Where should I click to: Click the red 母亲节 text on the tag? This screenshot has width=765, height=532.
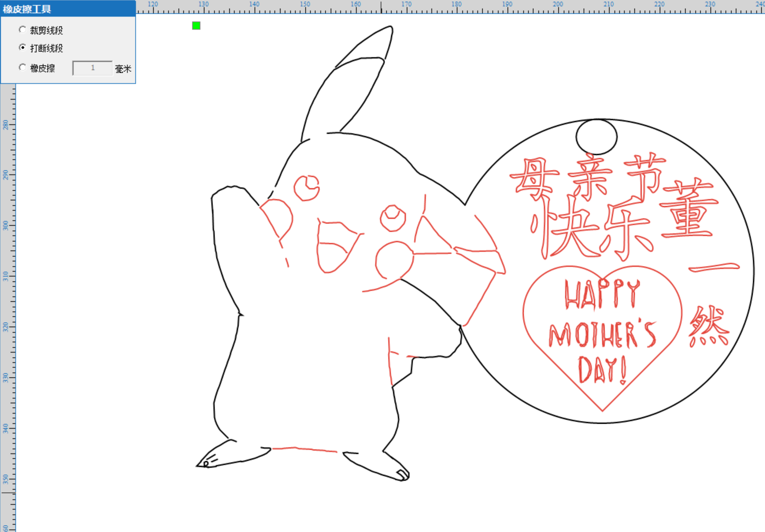[588, 177]
